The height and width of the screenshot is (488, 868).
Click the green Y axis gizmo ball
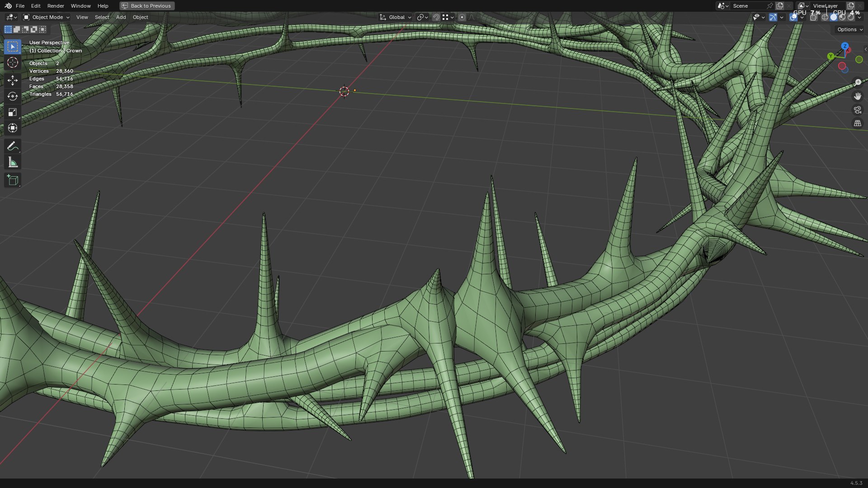point(831,56)
